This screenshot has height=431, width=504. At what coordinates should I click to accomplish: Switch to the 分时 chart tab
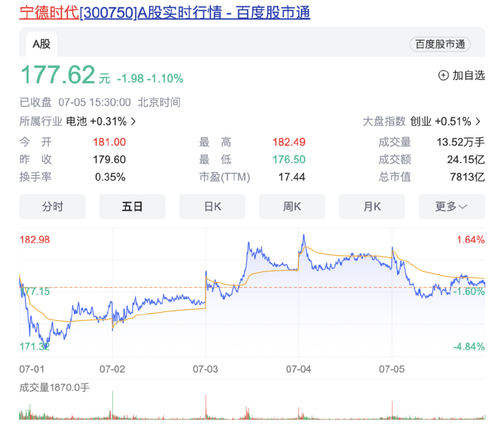pyautogui.click(x=52, y=206)
